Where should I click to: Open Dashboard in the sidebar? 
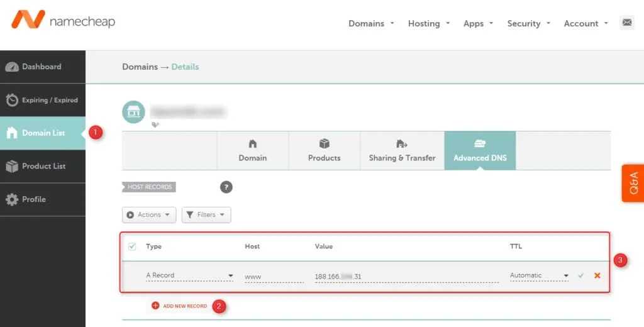pyautogui.click(x=43, y=67)
